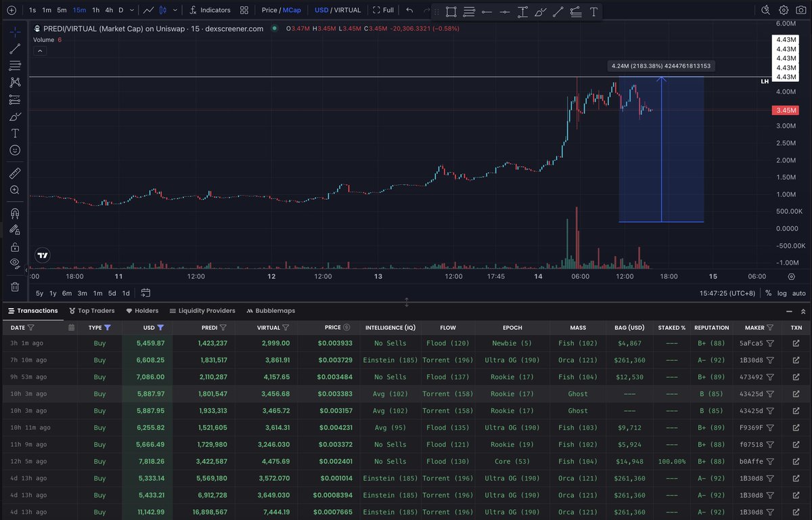Open the layout templates grid icon

tap(244, 10)
